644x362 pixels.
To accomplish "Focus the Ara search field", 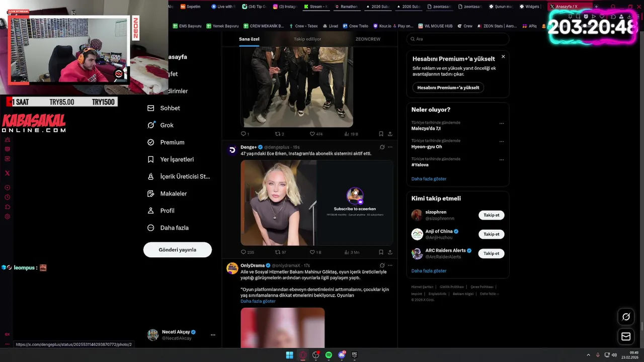I will [x=458, y=39].
